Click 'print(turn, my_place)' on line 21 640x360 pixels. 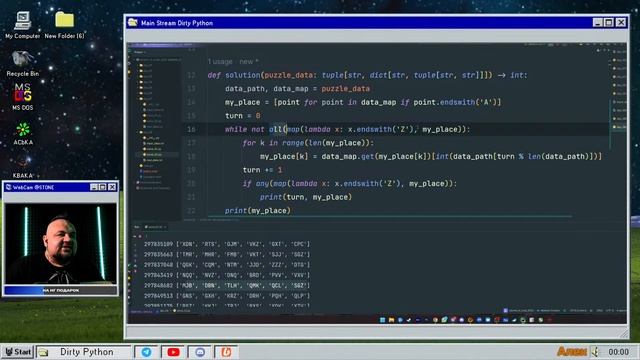tap(306, 197)
